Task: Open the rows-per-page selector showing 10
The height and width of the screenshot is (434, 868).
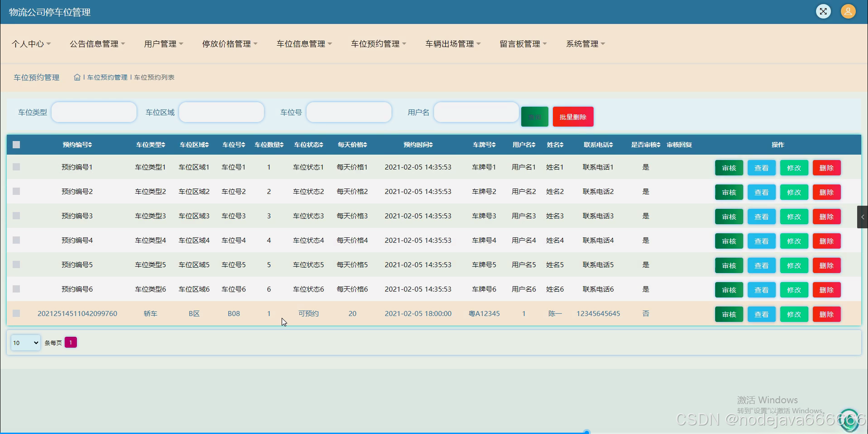Action: coord(26,343)
